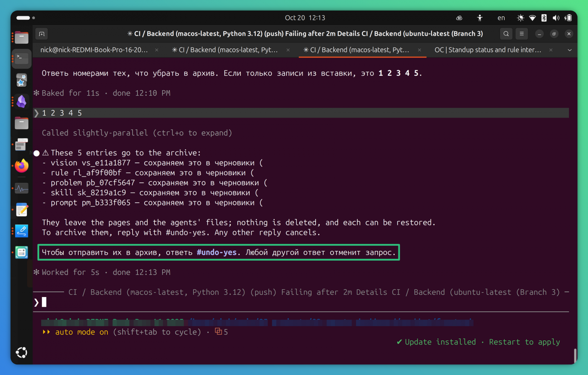Screen dimensions: 588x375
Task: Expand the tab list dropdown arrow
Action: (570, 50)
